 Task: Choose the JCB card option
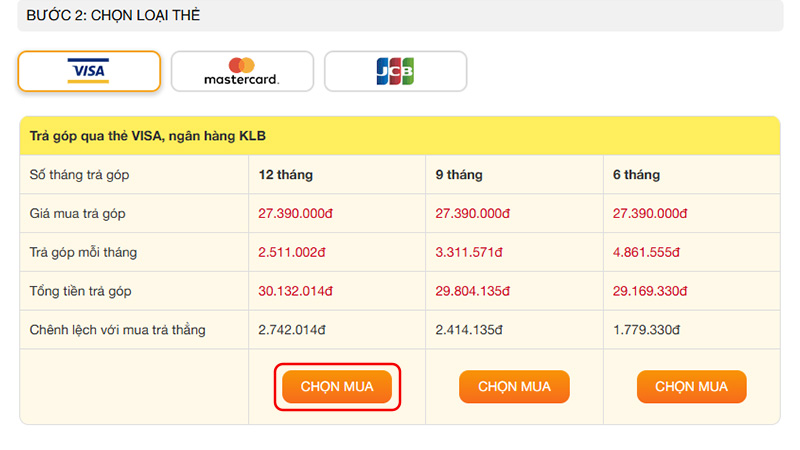[395, 71]
